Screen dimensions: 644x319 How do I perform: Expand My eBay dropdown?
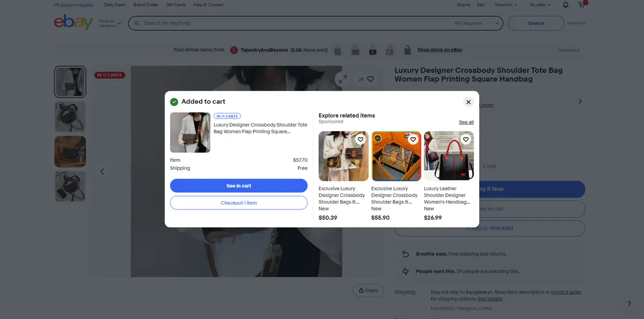(x=539, y=5)
